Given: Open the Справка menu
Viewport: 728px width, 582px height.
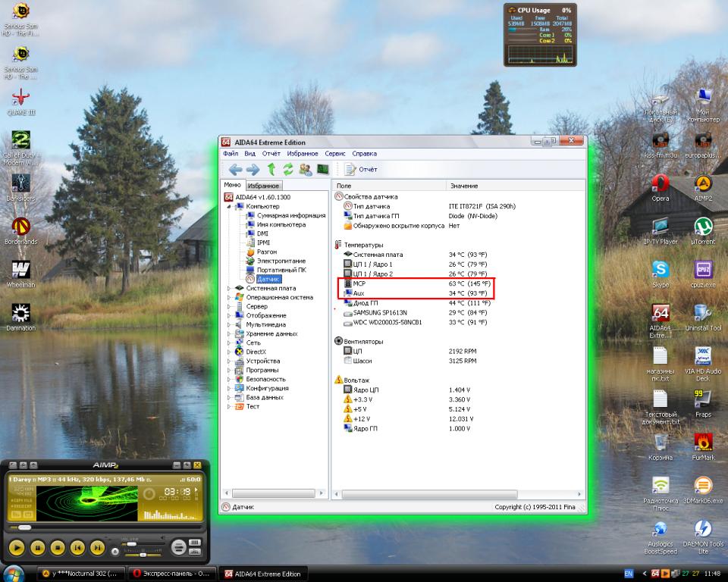Looking at the screenshot, I should [365, 154].
